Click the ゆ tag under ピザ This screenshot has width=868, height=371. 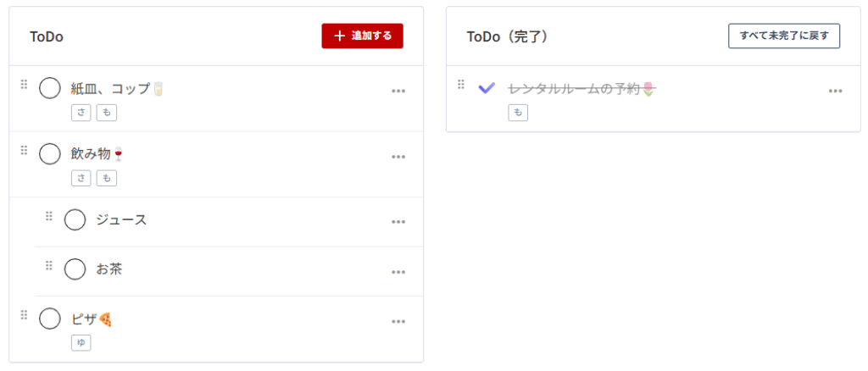coord(81,342)
